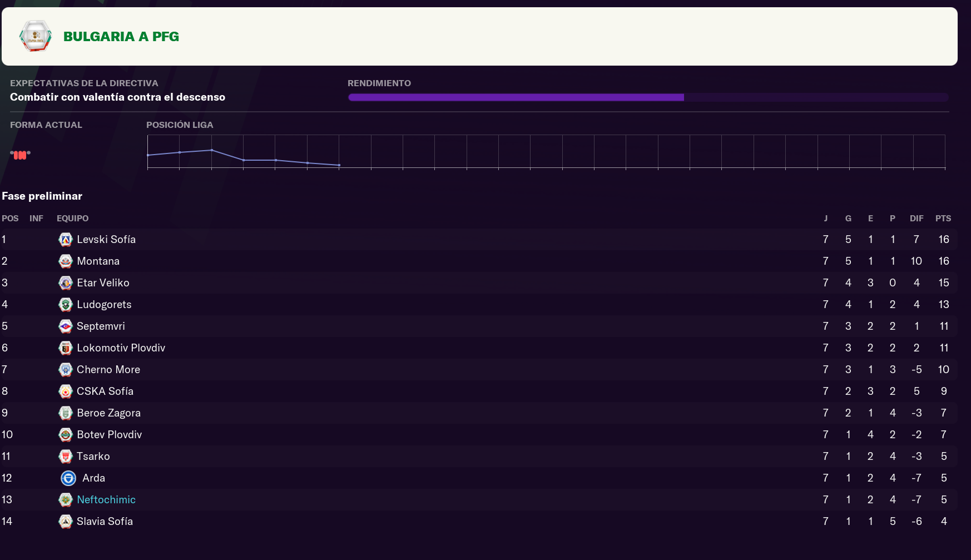Click position number 13 for Neftochimic

(x=7, y=500)
